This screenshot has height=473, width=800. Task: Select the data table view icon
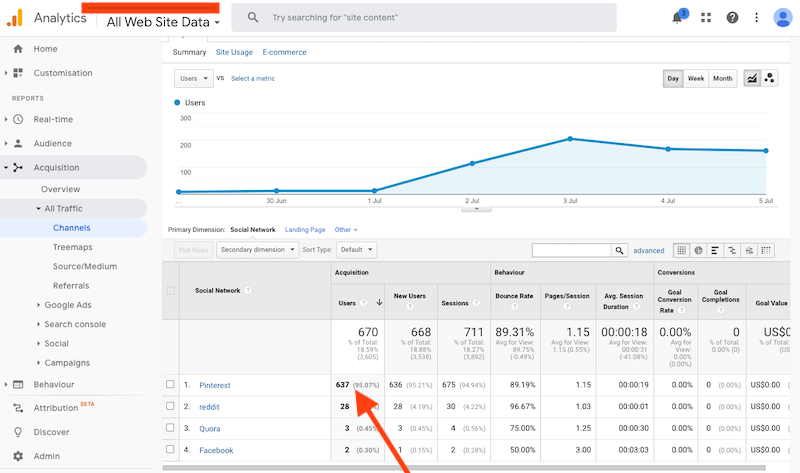681,250
